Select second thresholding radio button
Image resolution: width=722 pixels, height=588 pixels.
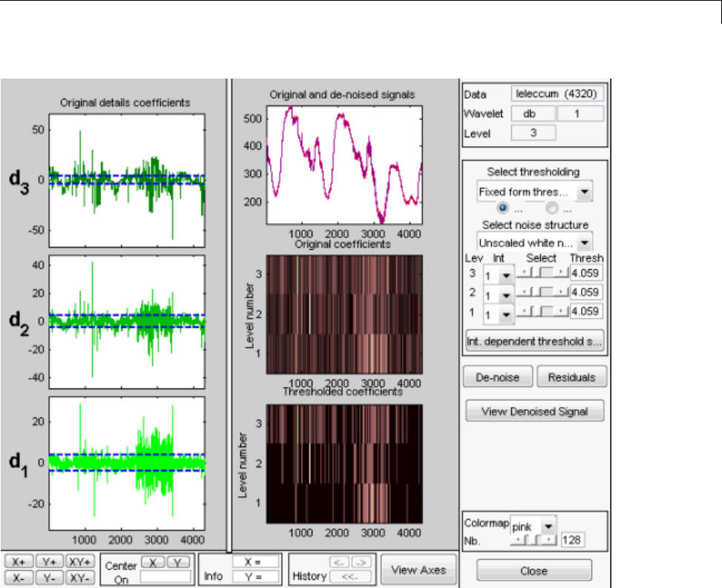pyautogui.click(x=551, y=208)
